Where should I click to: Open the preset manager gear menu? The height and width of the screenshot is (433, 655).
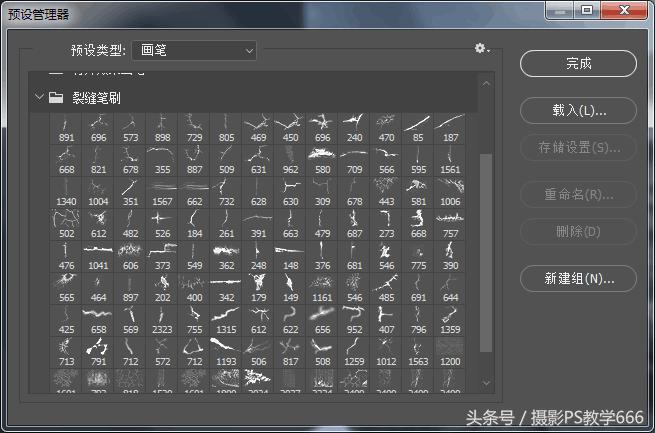pyautogui.click(x=482, y=49)
